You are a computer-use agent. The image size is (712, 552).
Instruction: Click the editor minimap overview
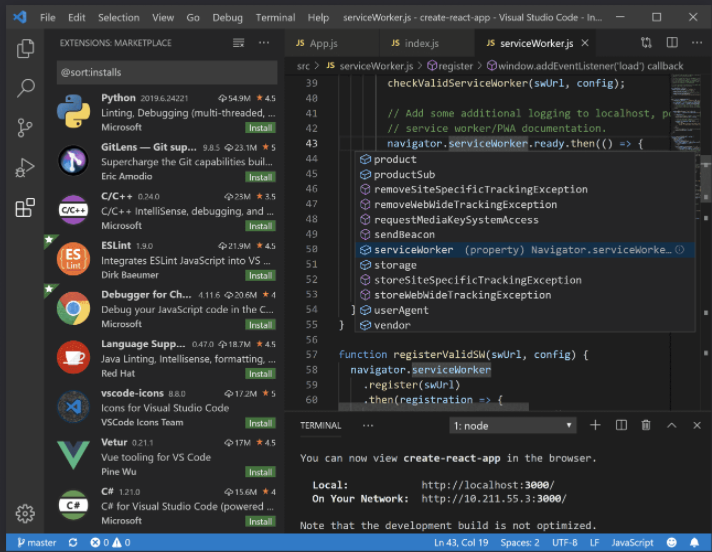tap(685, 113)
